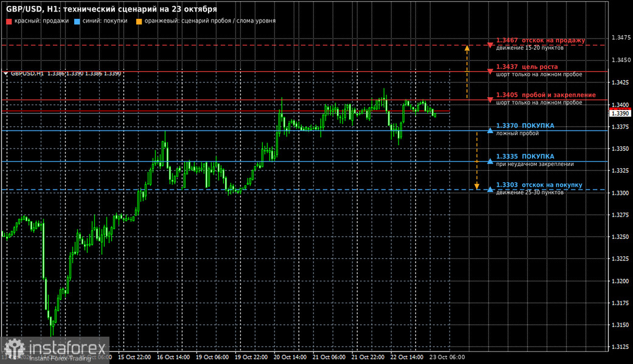This screenshot has width=633, height=364.
Task: Click the red triangle marker at level 1.3405
Action: pos(490,100)
